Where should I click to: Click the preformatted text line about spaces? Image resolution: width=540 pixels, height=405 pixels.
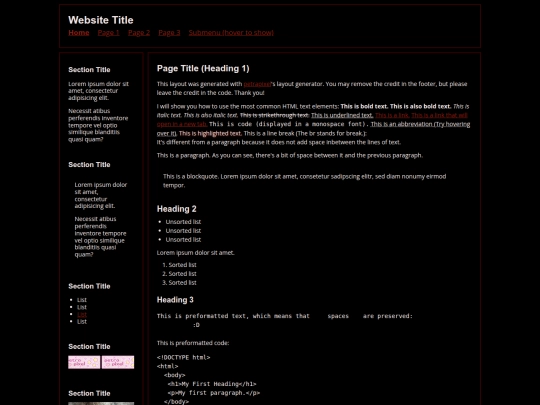(x=284, y=316)
